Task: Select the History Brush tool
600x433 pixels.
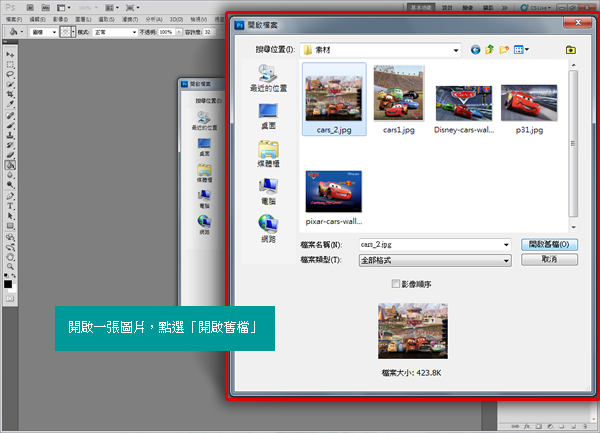Action: coord(10,145)
